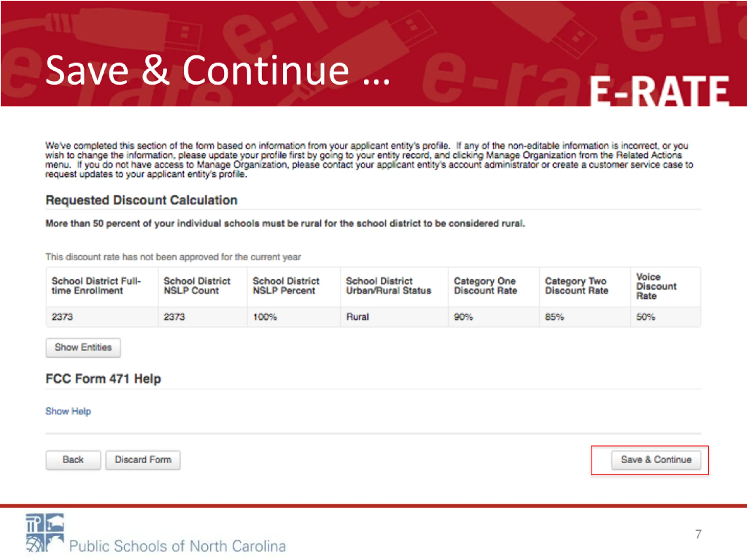Open the Show Help link

click(x=68, y=411)
